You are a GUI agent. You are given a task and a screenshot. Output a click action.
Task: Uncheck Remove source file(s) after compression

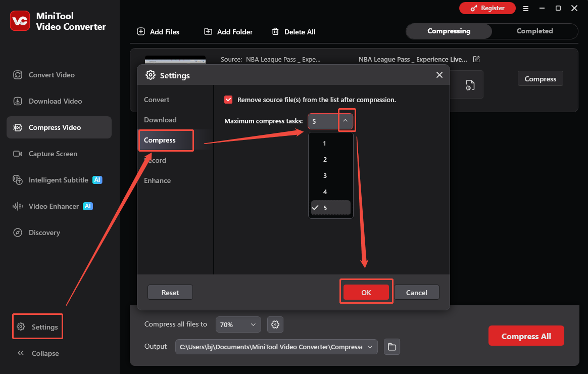228,100
